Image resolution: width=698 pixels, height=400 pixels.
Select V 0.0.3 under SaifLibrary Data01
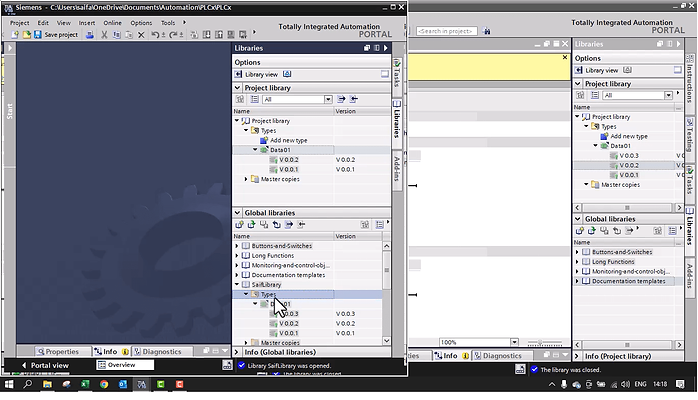[288, 314]
